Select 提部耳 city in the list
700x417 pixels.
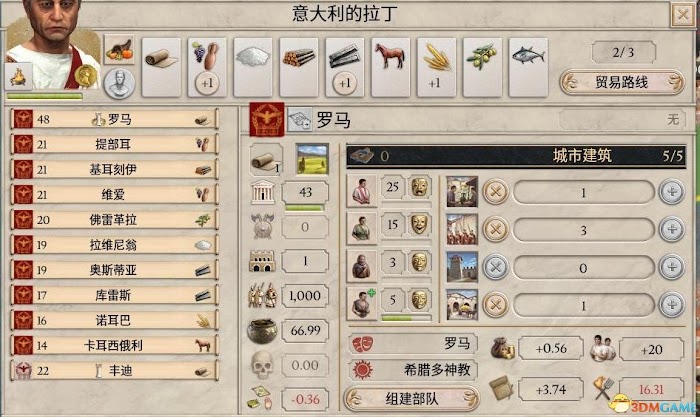[x=115, y=144]
